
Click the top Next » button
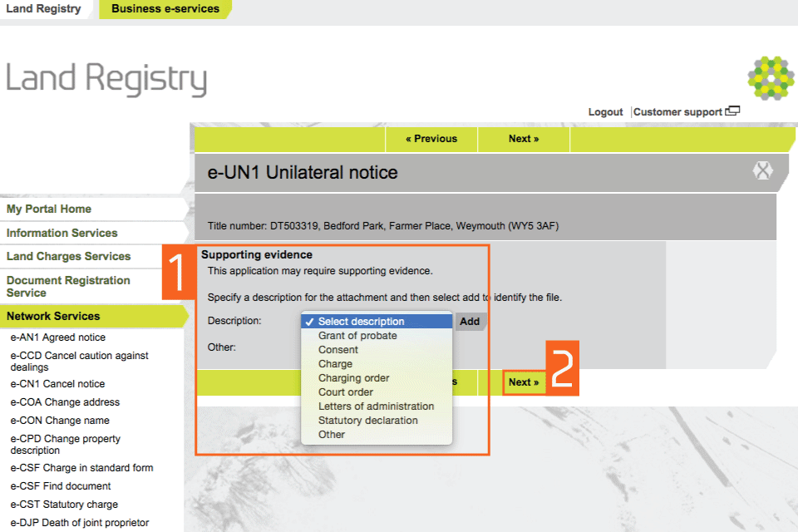(x=524, y=139)
